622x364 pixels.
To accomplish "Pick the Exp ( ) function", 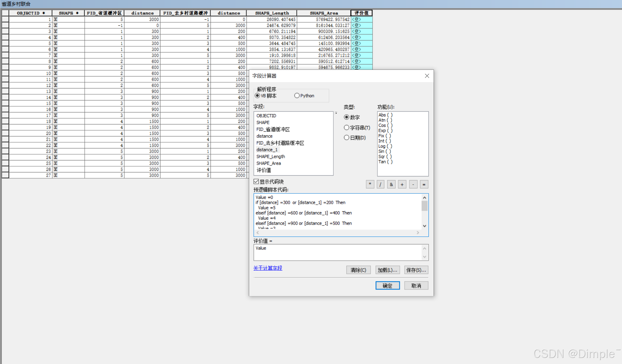I will pyautogui.click(x=385, y=131).
